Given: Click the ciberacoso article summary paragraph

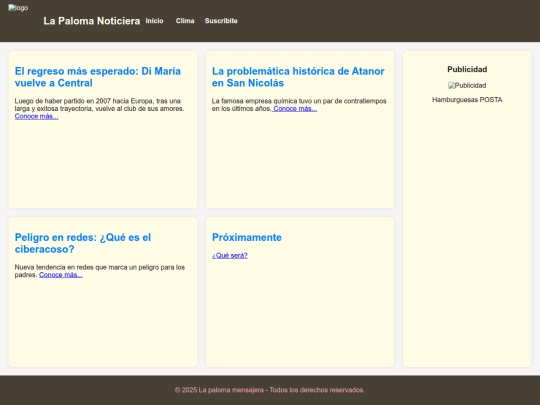Looking at the screenshot, I should click(x=100, y=271).
